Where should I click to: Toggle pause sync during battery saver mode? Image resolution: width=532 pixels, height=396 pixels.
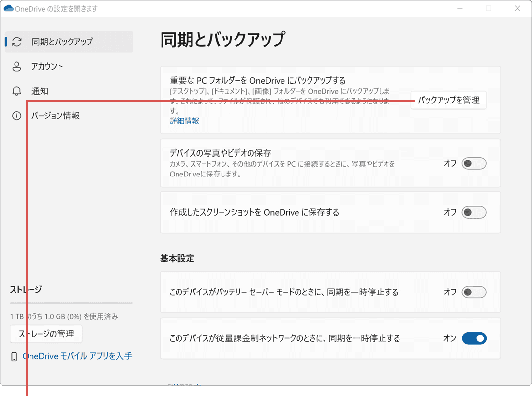pyautogui.click(x=473, y=292)
